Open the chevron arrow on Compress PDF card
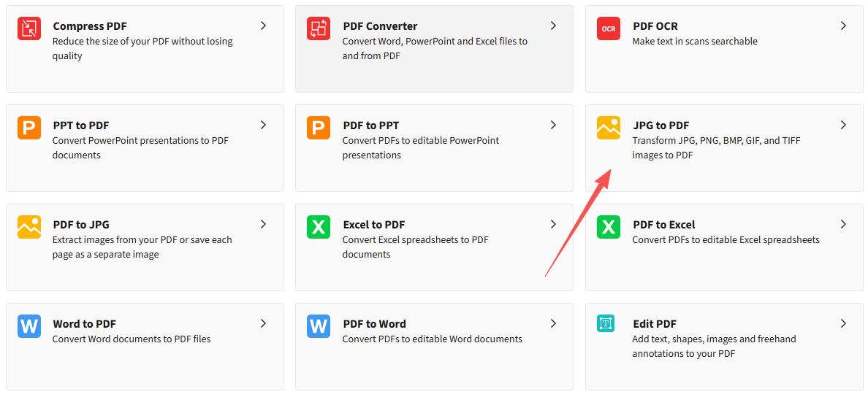868x397 pixels. 264,26
